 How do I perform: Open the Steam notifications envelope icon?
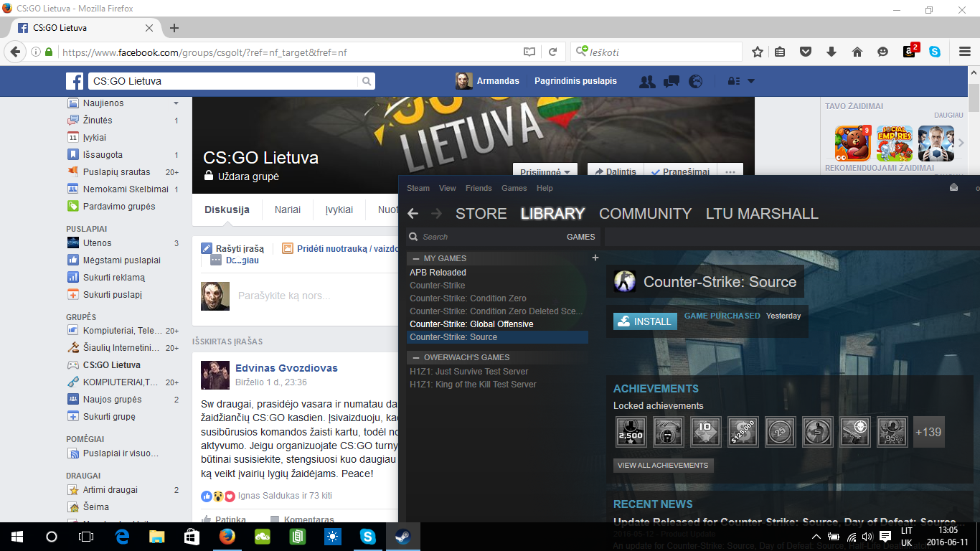click(x=953, y=187)
